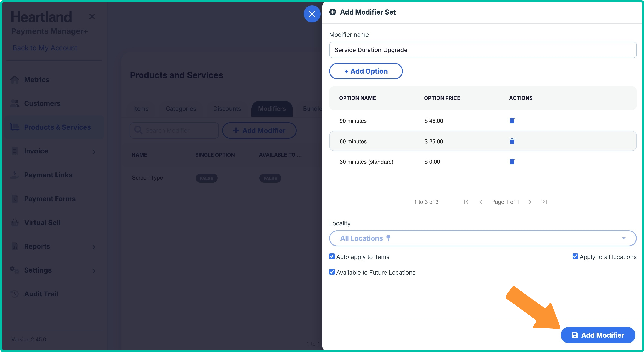644x352 pixels.
Task: Click the Payment Links icon
Action: [15, 175]
